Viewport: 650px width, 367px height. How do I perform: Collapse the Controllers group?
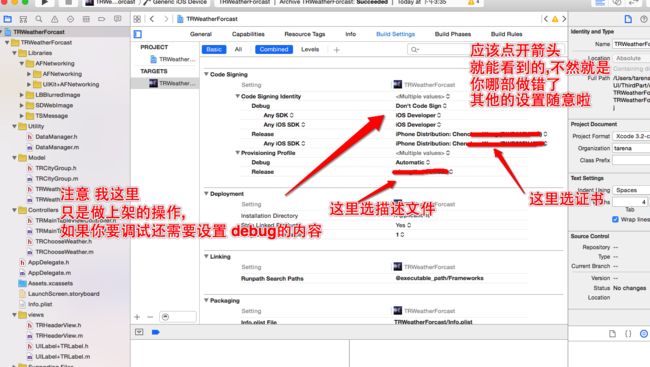[x=15, y=210]
